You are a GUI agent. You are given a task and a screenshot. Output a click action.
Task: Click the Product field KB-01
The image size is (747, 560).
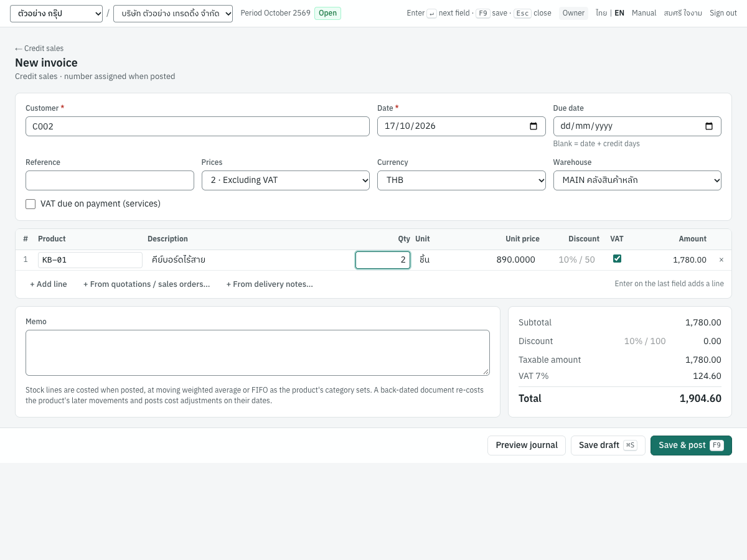90,260
